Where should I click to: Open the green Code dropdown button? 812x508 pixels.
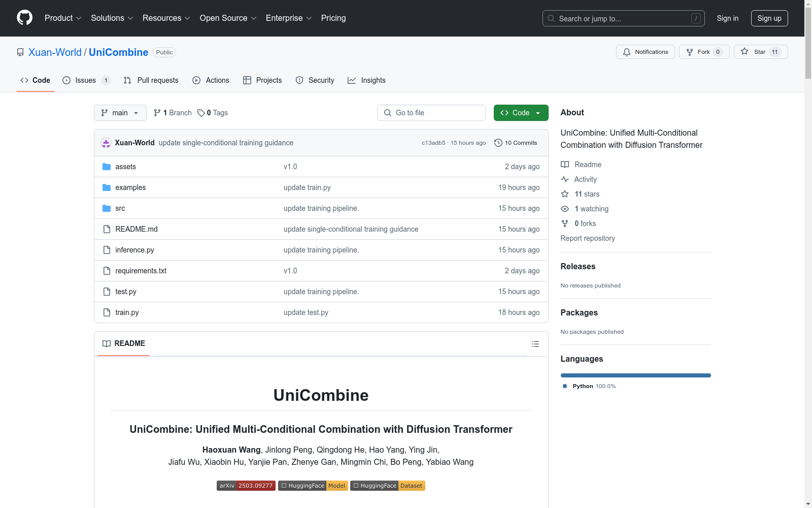tap(521, 113)
